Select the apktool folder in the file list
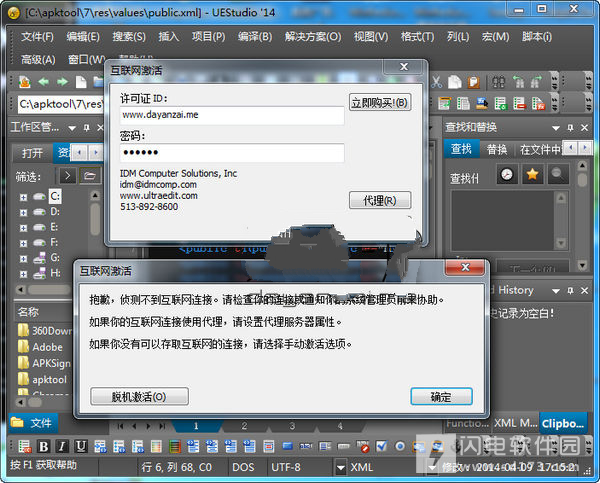600x483 pixels. 42,379
